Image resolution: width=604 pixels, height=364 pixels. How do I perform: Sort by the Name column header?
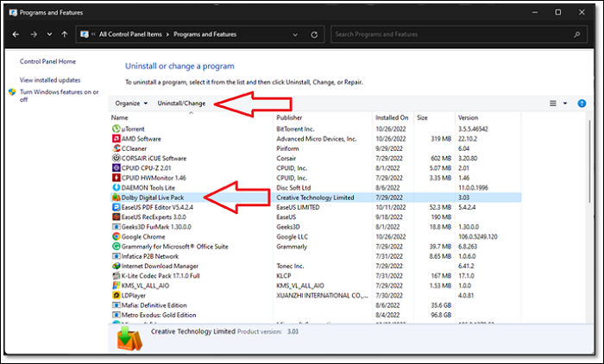[x=191, y=117]
